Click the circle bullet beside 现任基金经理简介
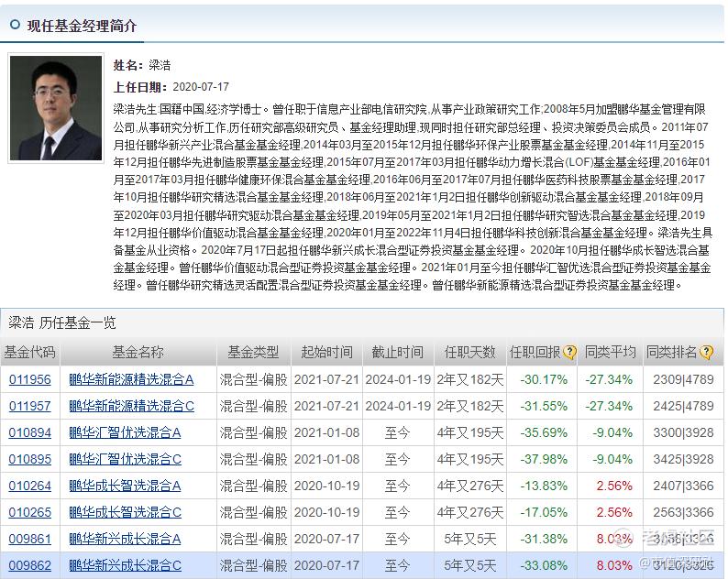The width and height of the screenshot is (728, 579). click(15, 25)
